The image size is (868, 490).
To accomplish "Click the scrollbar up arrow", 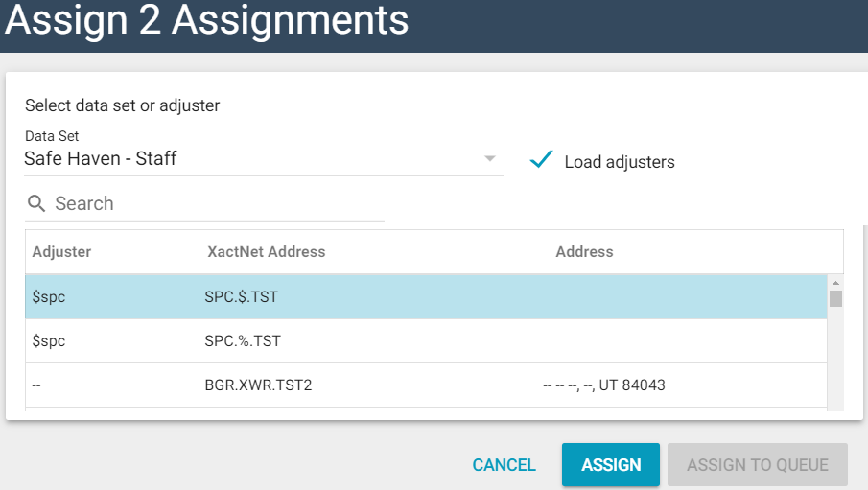I will [x=835, y=283].
